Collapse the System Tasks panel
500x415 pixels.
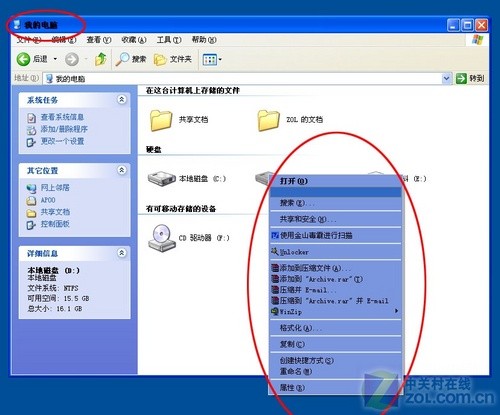point(122,99)
